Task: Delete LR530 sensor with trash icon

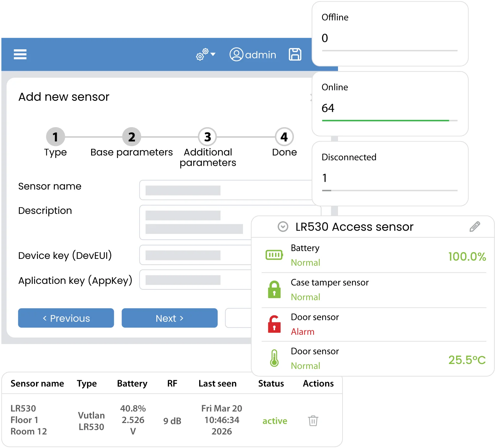Action: (x=313, y=421)
